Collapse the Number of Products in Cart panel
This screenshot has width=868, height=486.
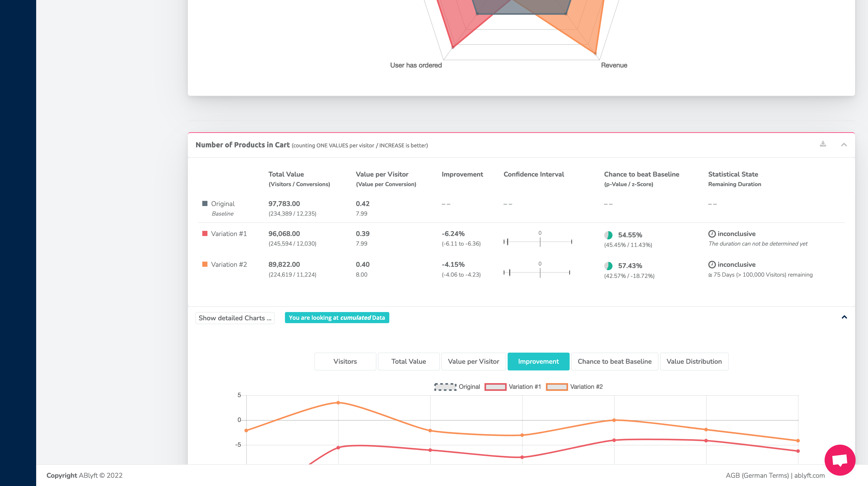(x=844, y=145)
